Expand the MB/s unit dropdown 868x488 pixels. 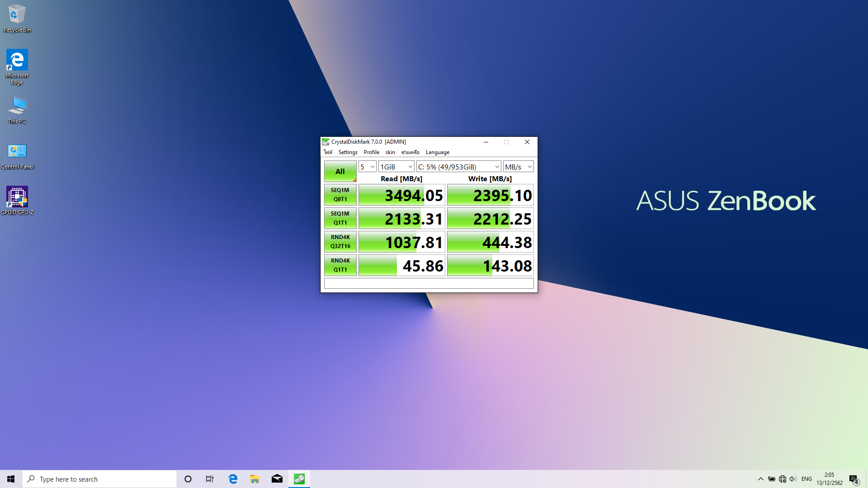(x=519, y=167)
